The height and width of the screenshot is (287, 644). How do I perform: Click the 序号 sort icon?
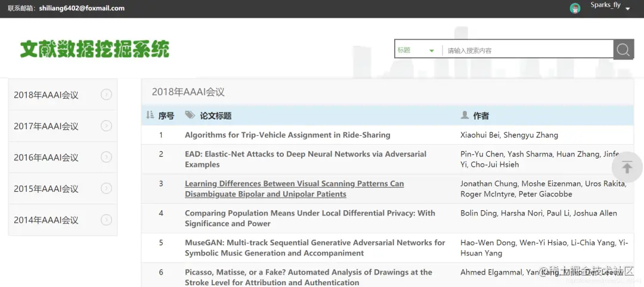[150, 115]
